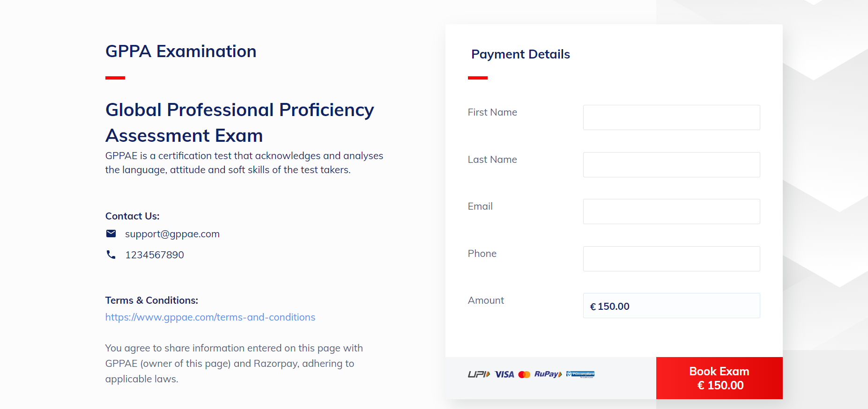Focus the First Name input field

[671, 117]
